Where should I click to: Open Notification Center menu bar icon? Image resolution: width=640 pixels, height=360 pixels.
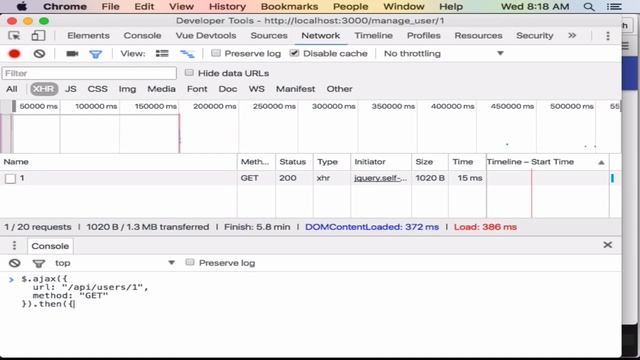[x=614, y=7]
